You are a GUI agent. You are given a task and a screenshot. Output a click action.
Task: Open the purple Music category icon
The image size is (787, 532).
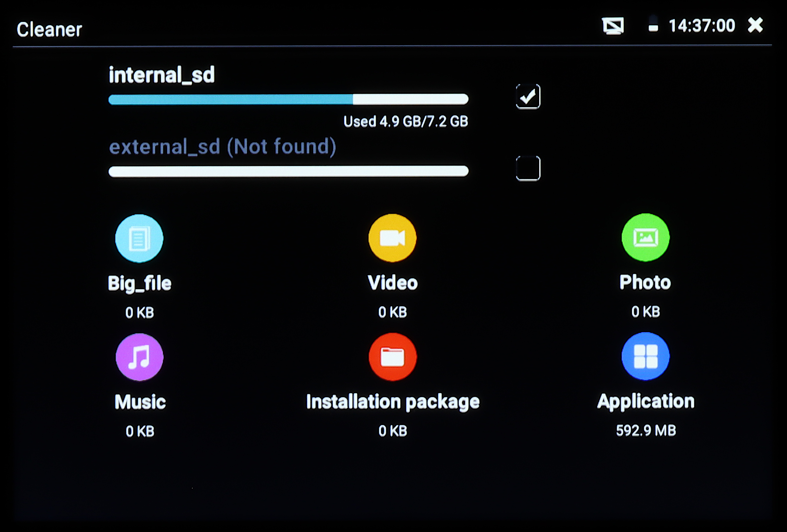139,357
